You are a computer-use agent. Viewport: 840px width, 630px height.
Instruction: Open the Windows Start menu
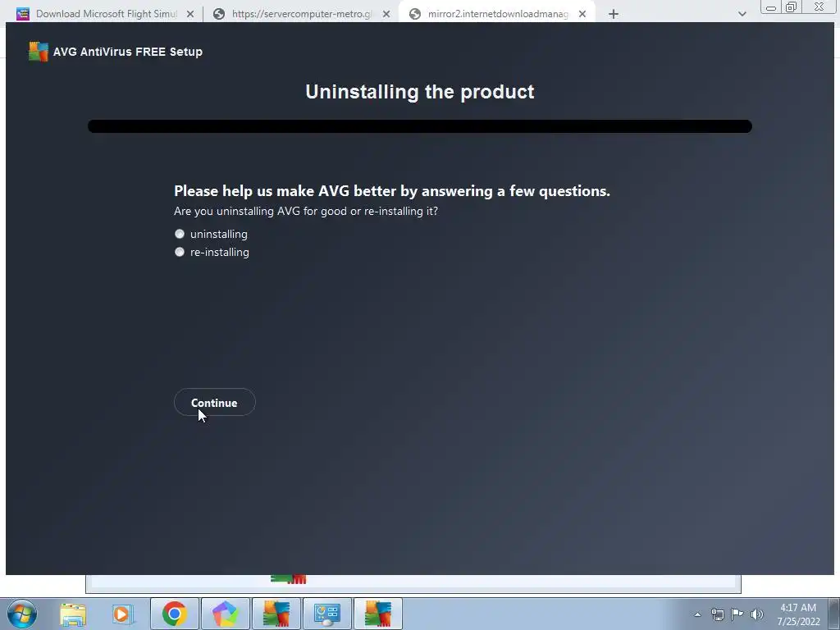pos(22,614)
